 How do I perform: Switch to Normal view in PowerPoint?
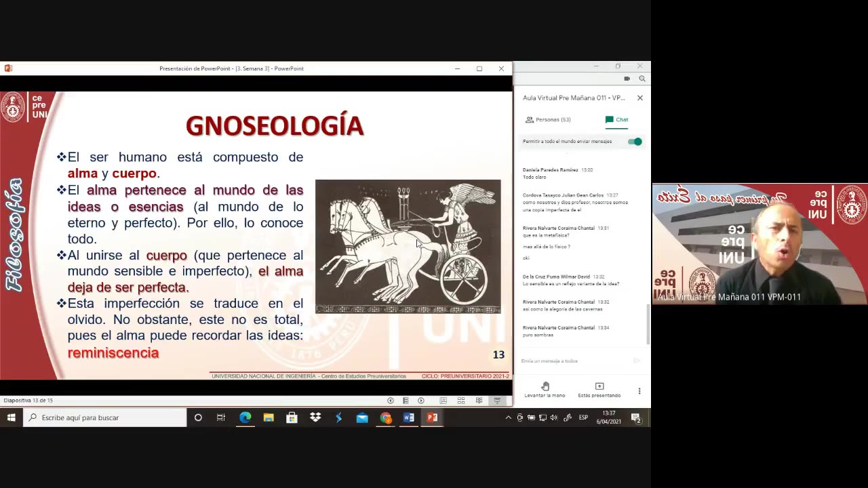click(x=443, y=401)
